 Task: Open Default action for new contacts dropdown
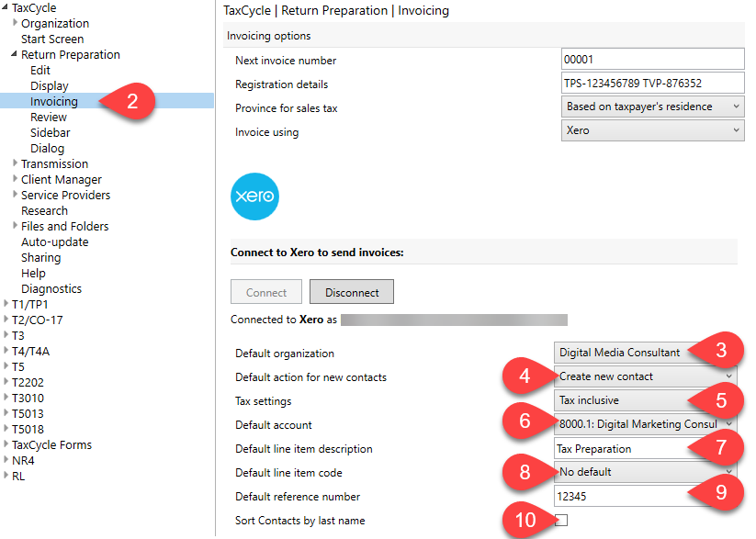[x=645, y=376]
